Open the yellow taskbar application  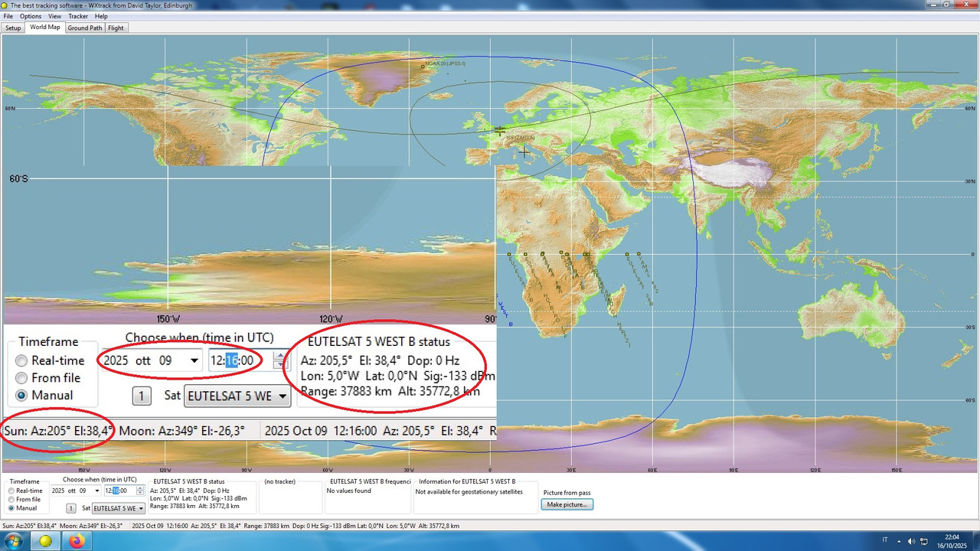point(45,541)
